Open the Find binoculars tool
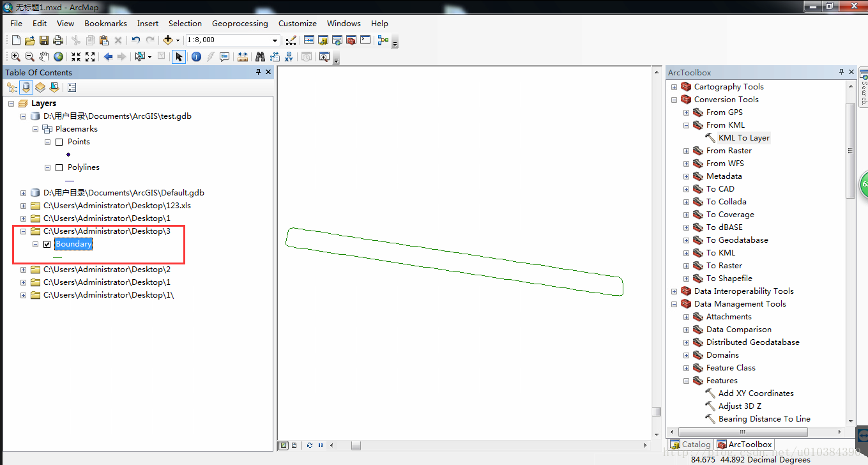 [x=261, y=57]
